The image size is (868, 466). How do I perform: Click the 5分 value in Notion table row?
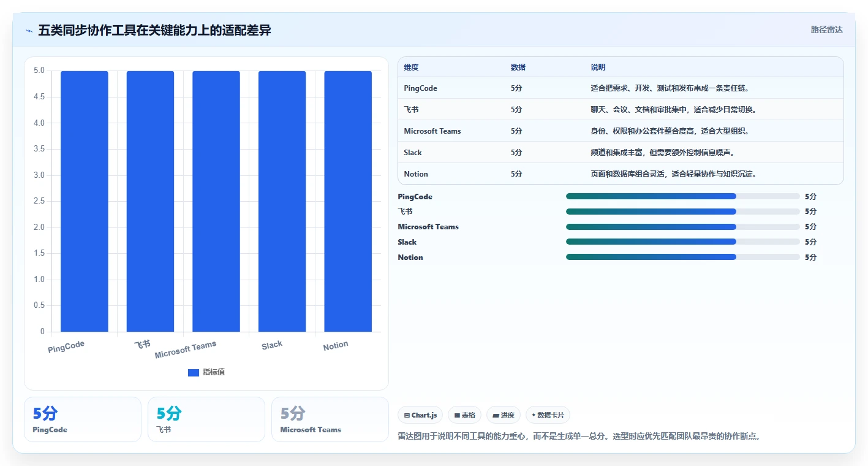coord(516,174)
